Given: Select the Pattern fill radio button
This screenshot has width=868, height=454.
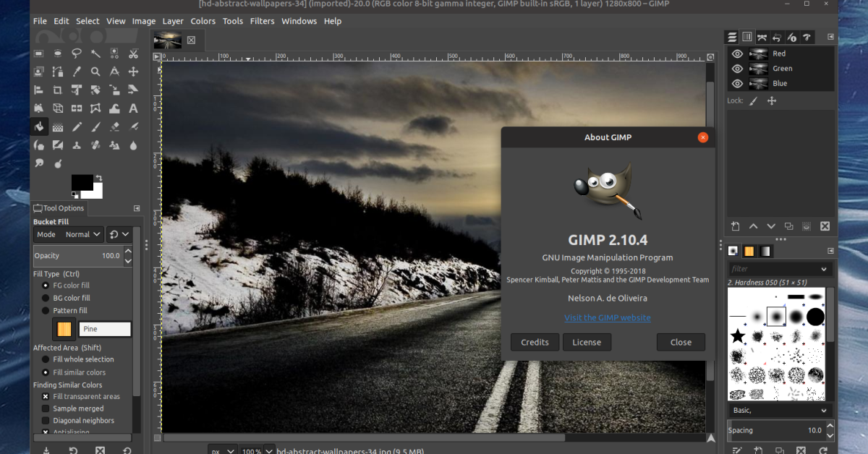Looking at the screenshot, I should (46, 311).
